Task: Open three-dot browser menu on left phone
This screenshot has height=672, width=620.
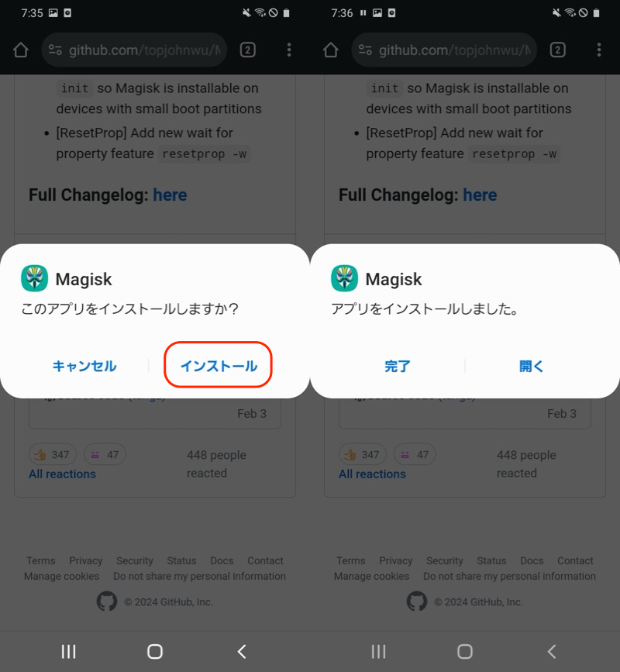Action: pos(289,50)
